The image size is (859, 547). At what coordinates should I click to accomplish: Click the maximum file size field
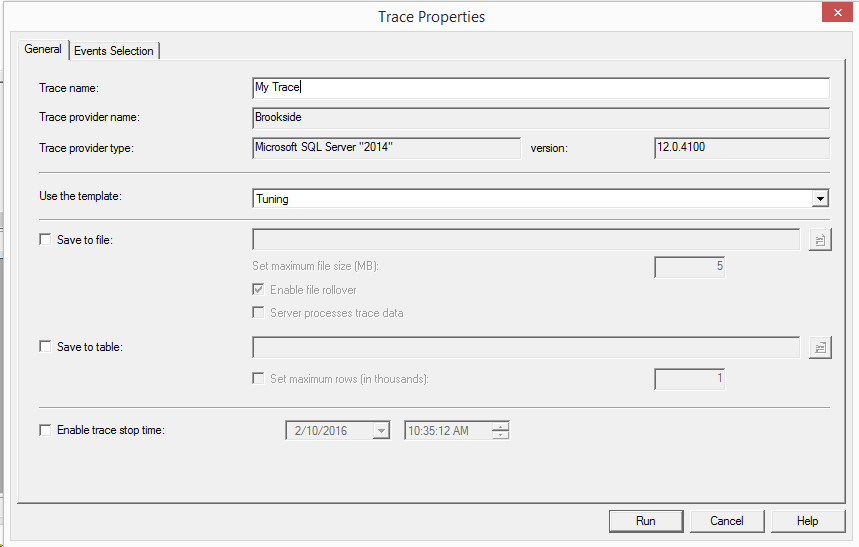pyautogui.click(x=689, y=267)
